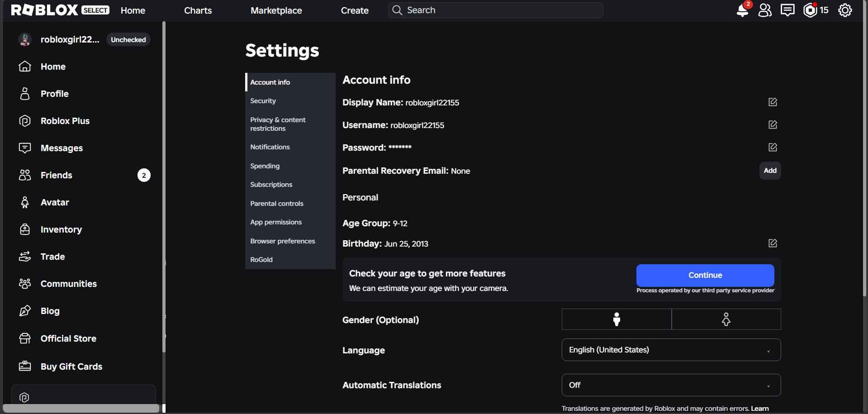The image size is (868, 414).
Task: Open notifications bell icon
Action: pos(743,10)
